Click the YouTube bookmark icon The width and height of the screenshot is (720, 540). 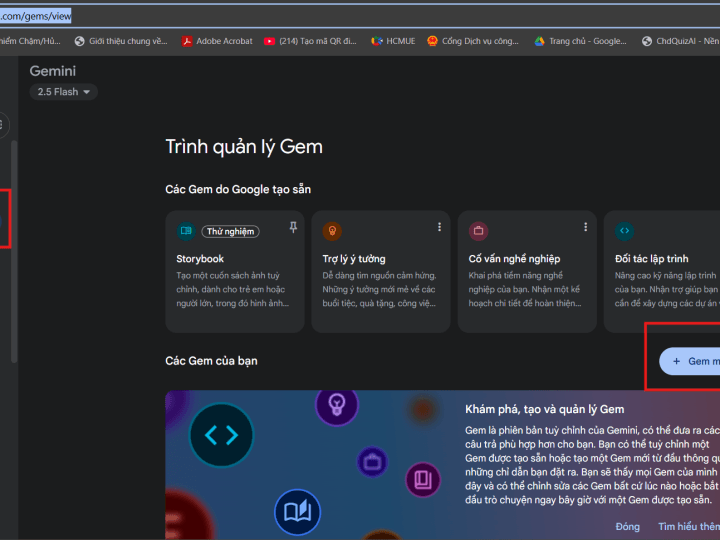coord(270,41)
